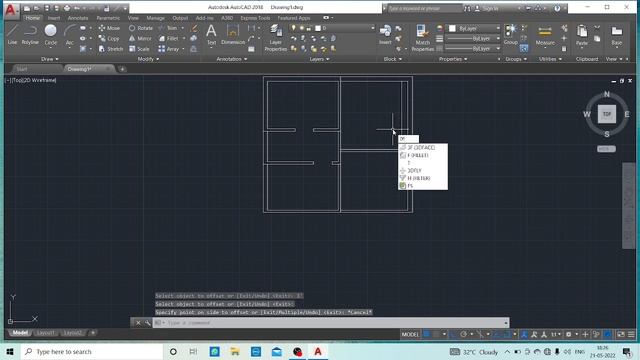Open the Annotate ribbon tab

pos(78,18)
